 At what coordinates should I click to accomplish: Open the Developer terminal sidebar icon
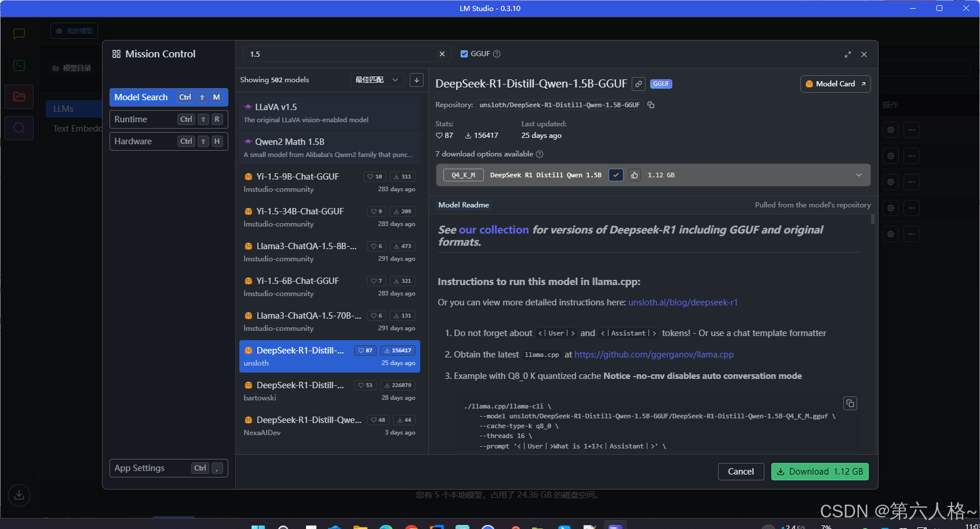pyautogui.click(x=19, y=65)
